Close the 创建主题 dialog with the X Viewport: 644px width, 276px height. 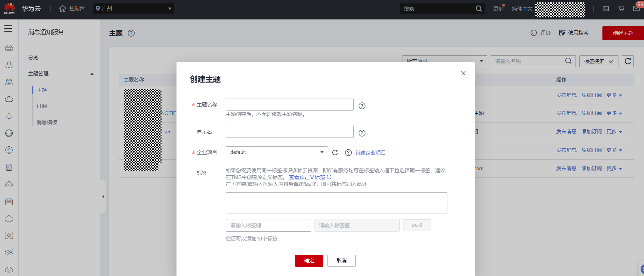[x=463, y=73]
